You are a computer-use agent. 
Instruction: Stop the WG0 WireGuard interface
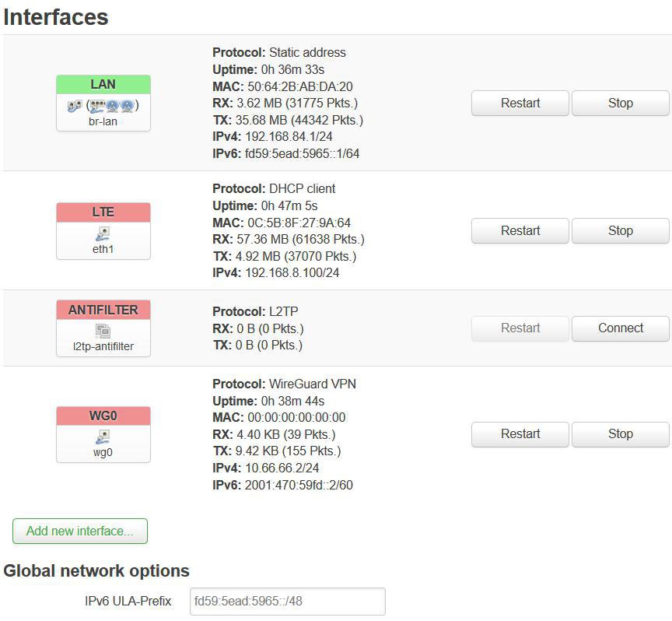[620, 434]
